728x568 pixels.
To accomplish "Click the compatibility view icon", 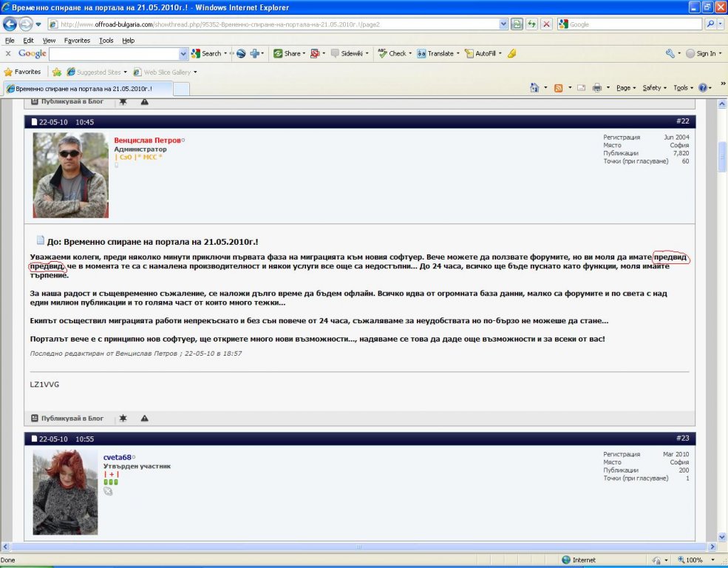I will pyautogui.click(x=517, y=24).
